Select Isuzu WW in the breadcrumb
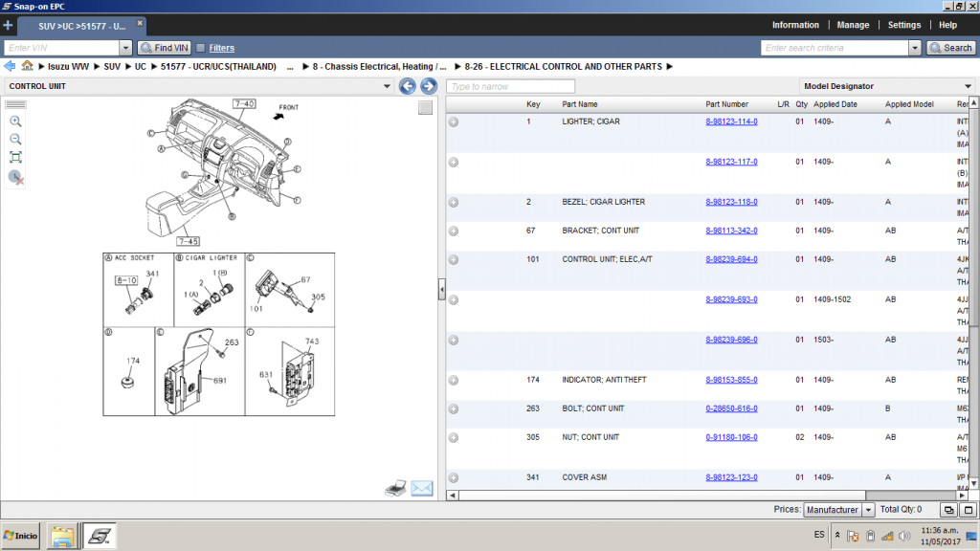The width and height of the screenshot is (980, 551). tap(68, 66)
